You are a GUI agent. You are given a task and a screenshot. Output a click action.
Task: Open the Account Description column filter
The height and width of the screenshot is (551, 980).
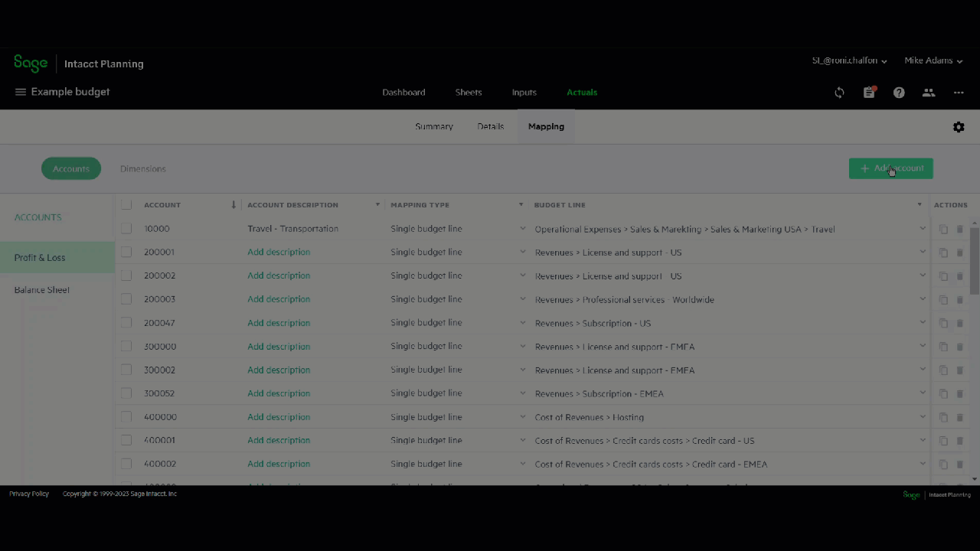377,205
